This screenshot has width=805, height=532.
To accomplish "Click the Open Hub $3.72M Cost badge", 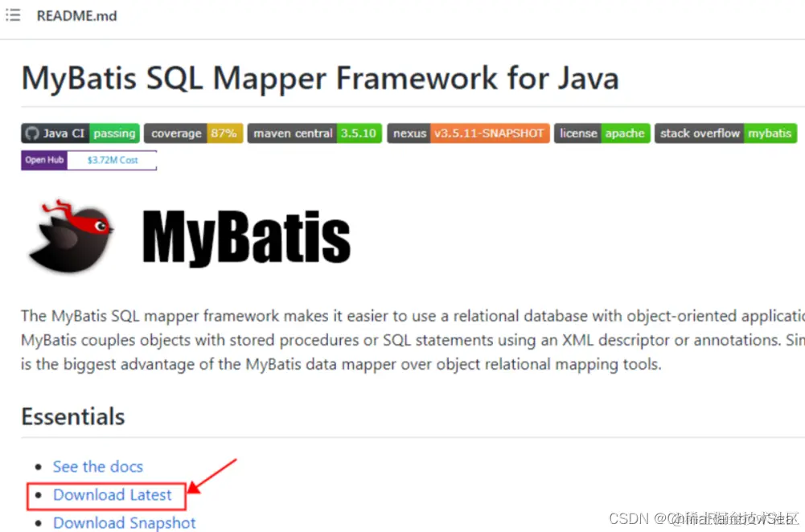I will pyautogui.click(x=88, y=160).
